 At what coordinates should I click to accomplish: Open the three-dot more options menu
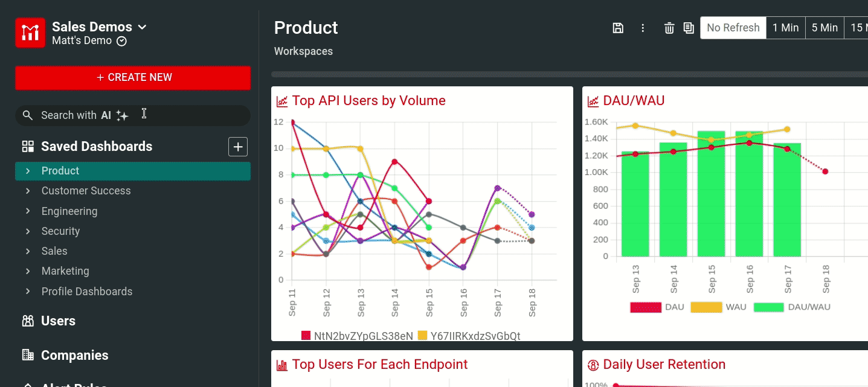coord(643,28)
